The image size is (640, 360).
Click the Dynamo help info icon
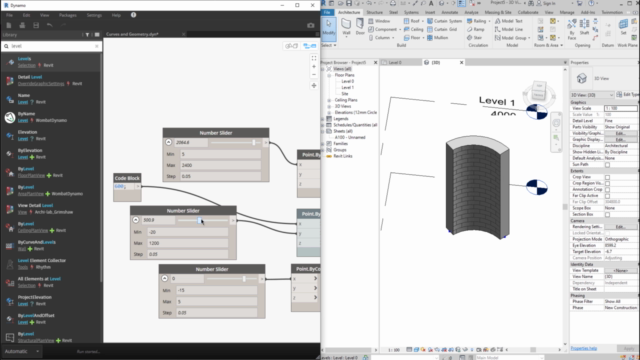pyautogui.click(x=133, y=15)
